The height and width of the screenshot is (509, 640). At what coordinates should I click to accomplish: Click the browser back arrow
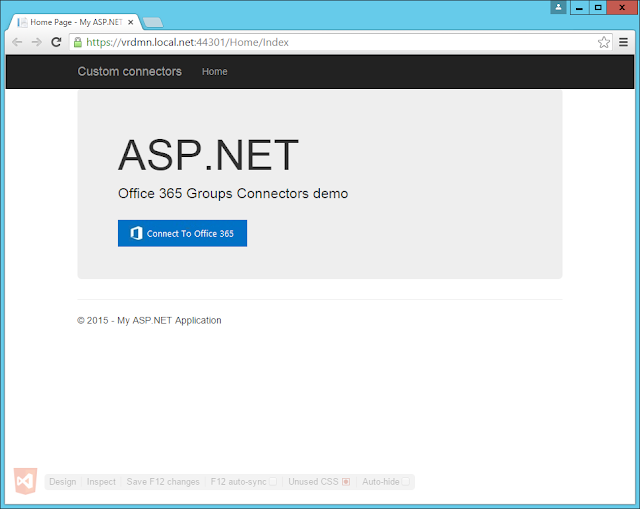click(x=17, y=42)
